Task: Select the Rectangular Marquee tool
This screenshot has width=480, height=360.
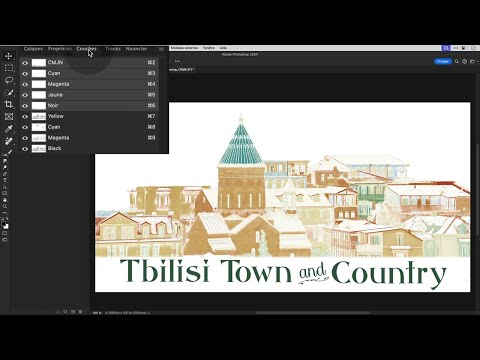Action: (x=9, y=68)
